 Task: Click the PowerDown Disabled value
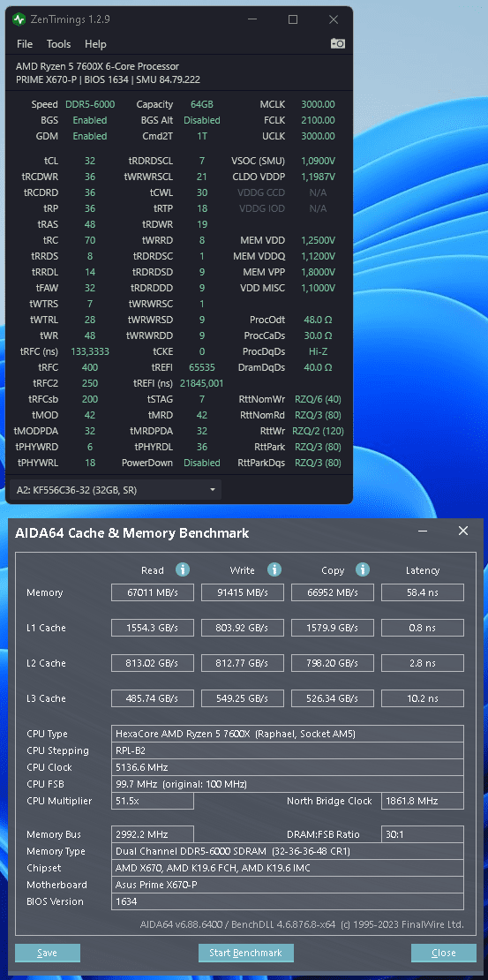coord(202,464)
